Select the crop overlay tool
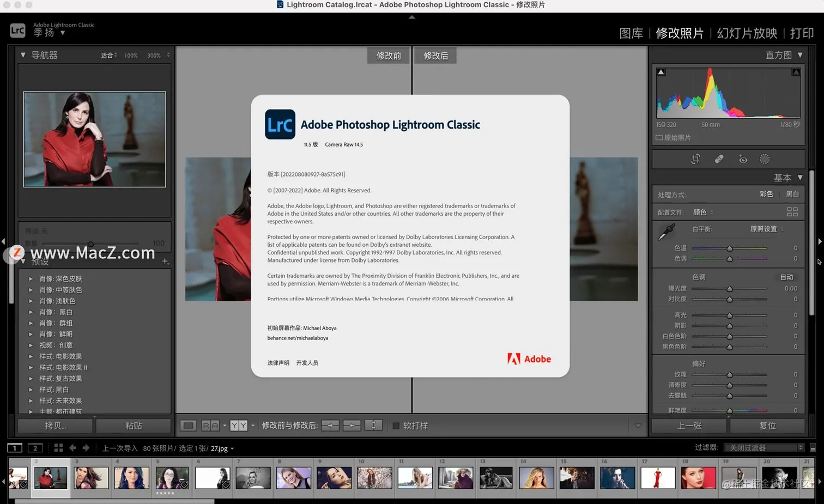Screen dimensions: 824x504 pyautogui.click(x=695, y=159)
